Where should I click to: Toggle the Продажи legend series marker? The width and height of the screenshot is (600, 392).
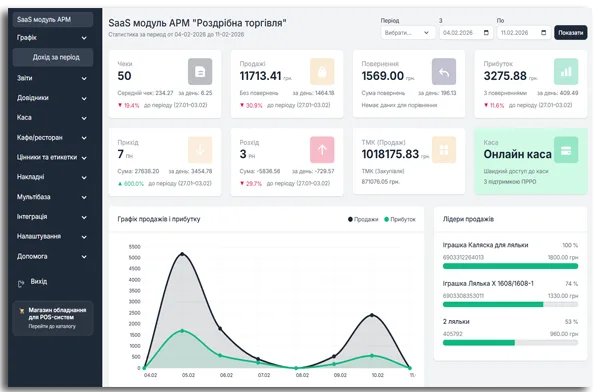(x=350, y=219)
